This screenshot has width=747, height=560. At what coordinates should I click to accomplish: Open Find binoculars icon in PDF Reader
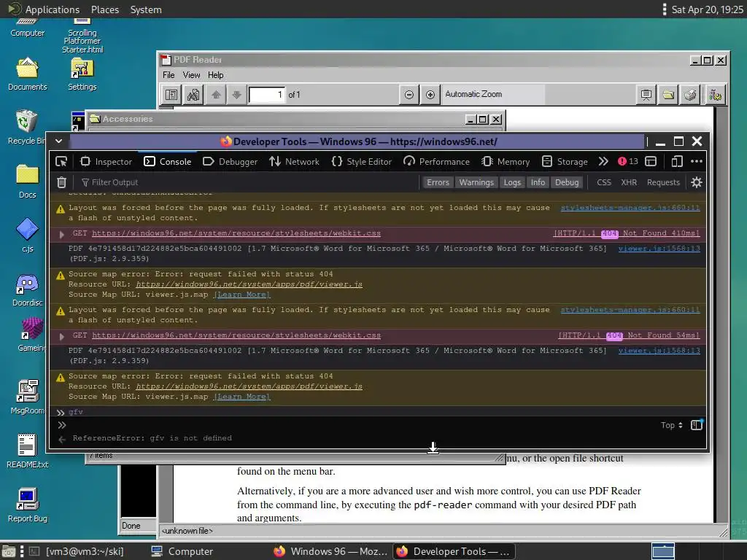click(193, 94)
